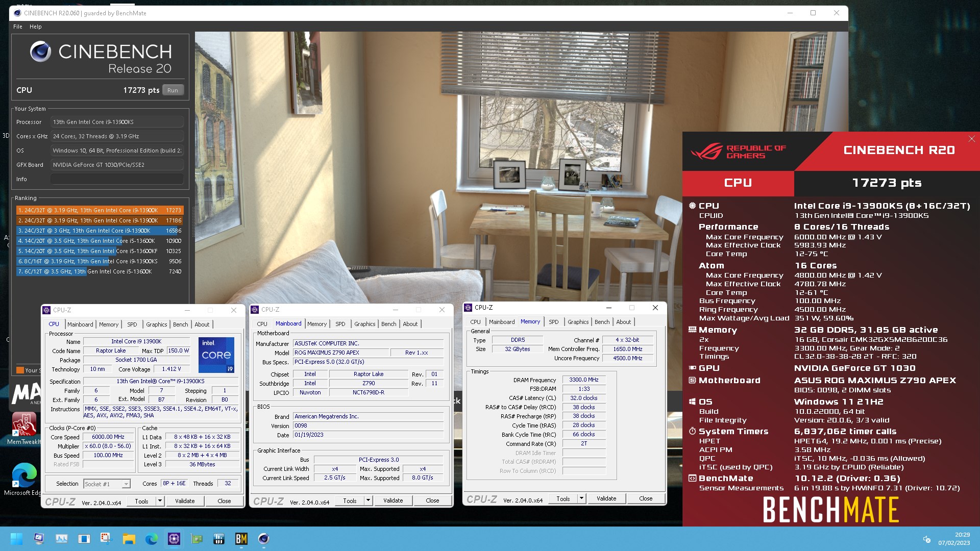Click the GFX Board field showing GeForce GT 1030

tap(117, 165)
